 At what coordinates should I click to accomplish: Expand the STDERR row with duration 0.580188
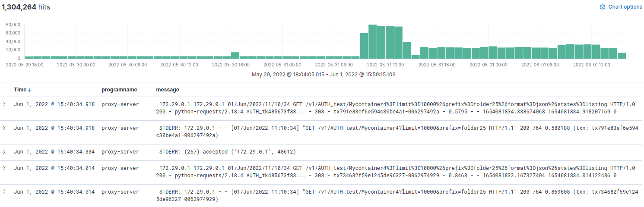coord(4,128)
